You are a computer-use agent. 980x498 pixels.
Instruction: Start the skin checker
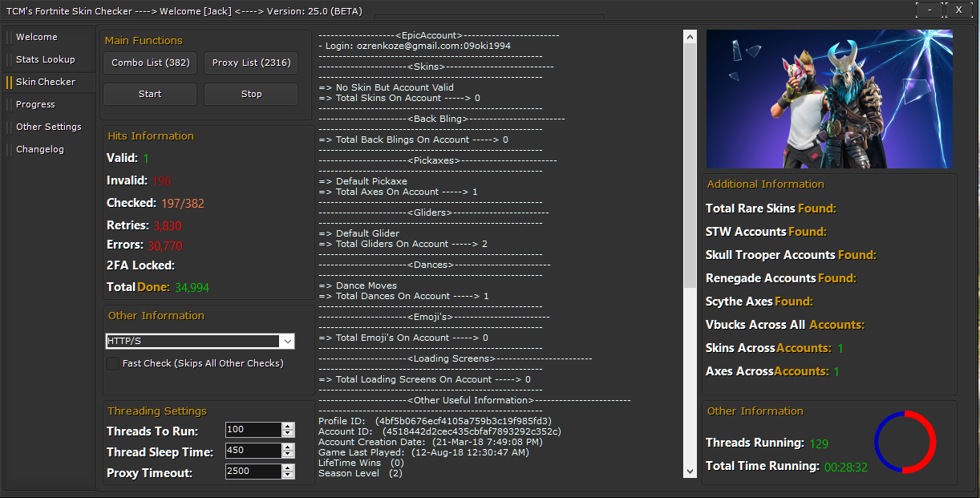(x=150, y=94)
